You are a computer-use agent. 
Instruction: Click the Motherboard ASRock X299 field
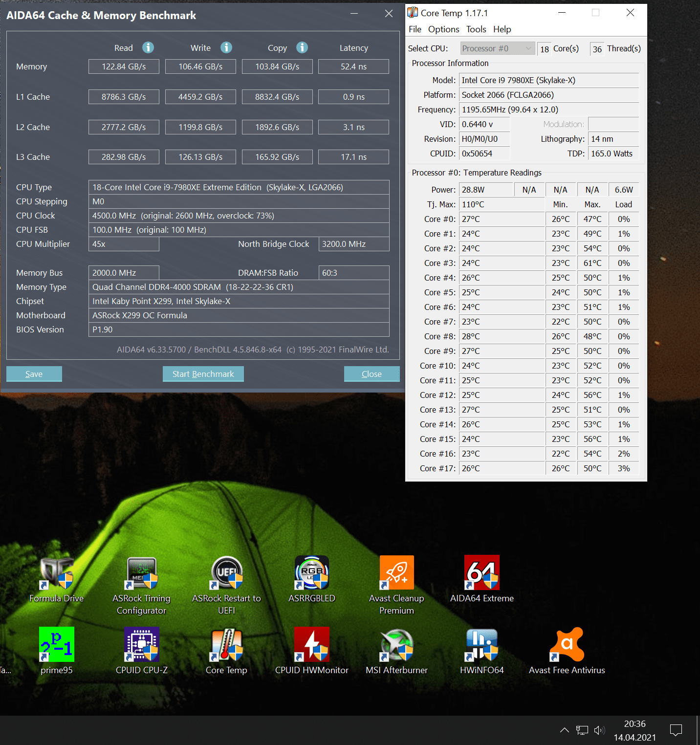pyautogui.click(x=239, y=315)
